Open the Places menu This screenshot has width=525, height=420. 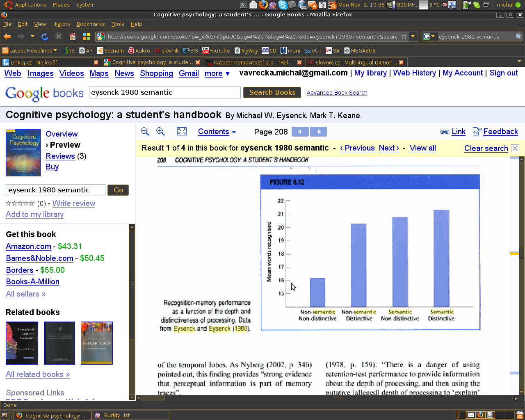pos(61,5)
